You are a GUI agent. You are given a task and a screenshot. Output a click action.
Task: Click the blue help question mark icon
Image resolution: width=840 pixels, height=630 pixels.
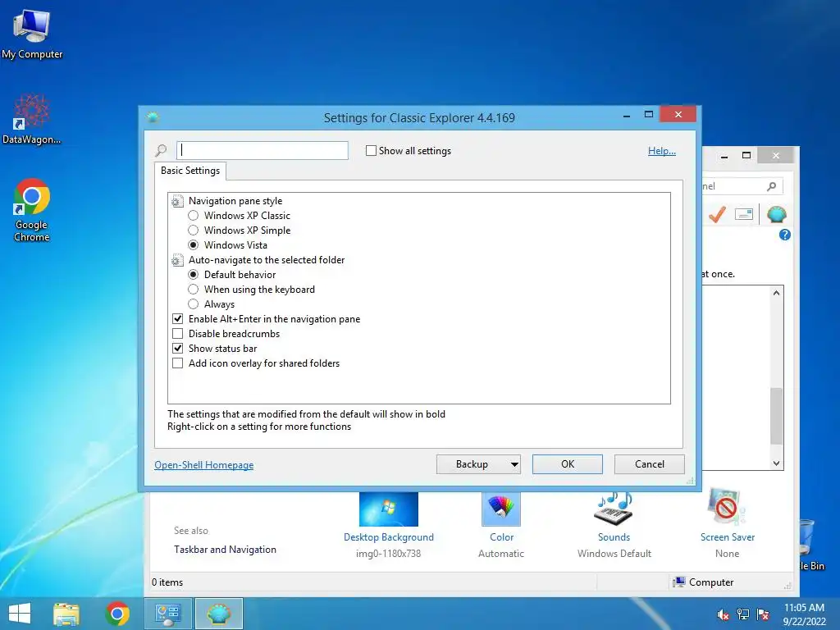click(785, 235)
